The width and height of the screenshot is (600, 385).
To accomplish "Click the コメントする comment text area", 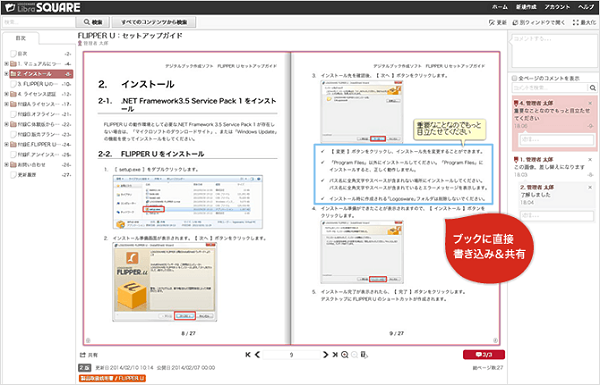I will point(554,51).
